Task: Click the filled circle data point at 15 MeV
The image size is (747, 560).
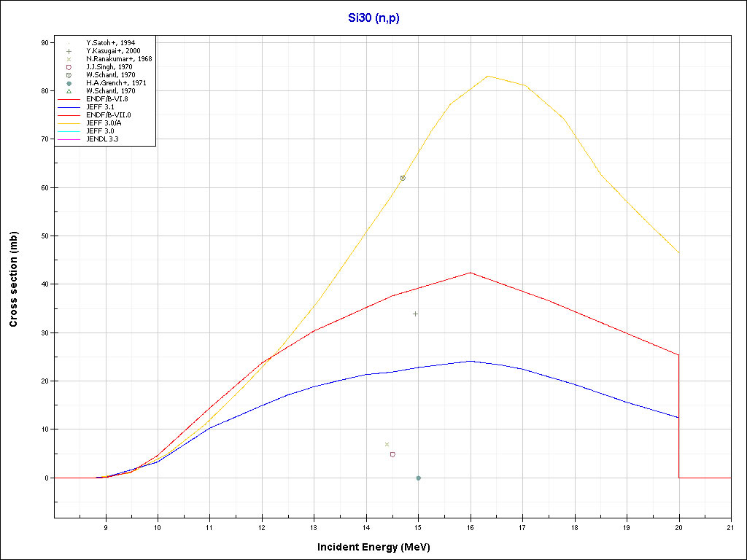Action: click(418, 478)
